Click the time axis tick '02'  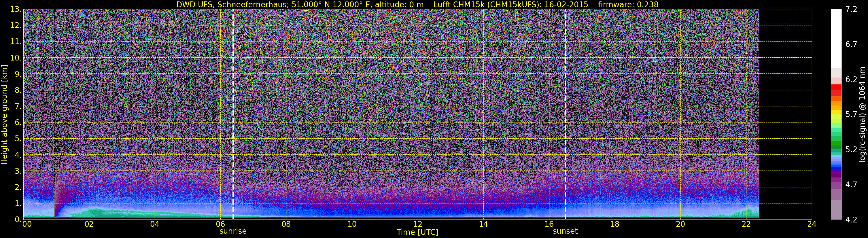(x=89, y=224)
